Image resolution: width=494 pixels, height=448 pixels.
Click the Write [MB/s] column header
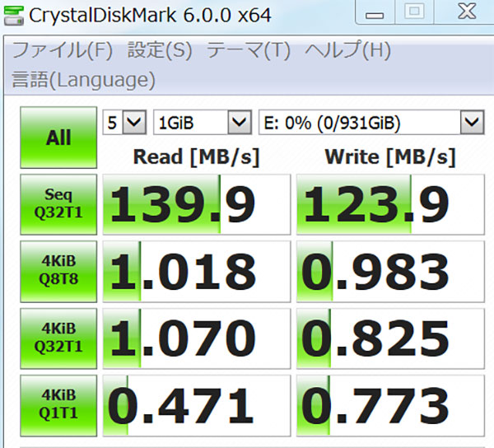[x=390, y=156]
